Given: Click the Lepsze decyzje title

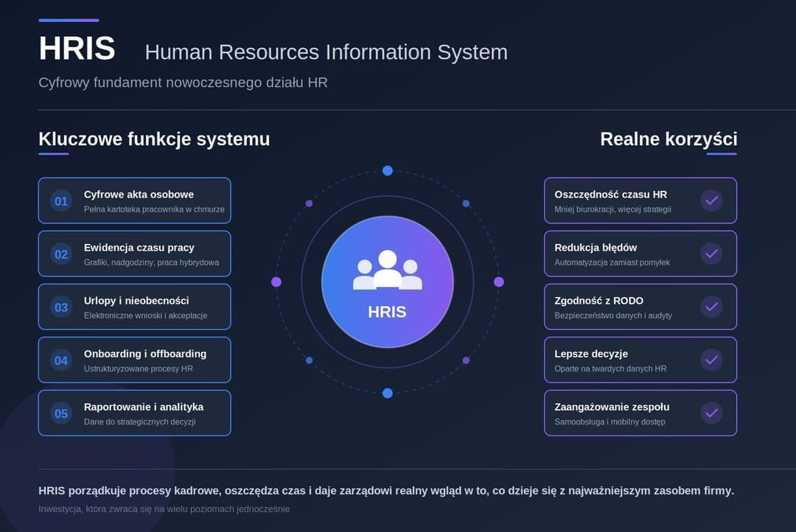Looking at the screenshot, I should 591,354.
